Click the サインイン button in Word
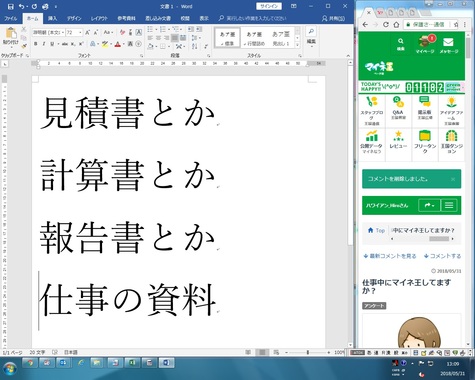Image resolution: width=475 pixels, height=380 pixels. pos(269,6)
